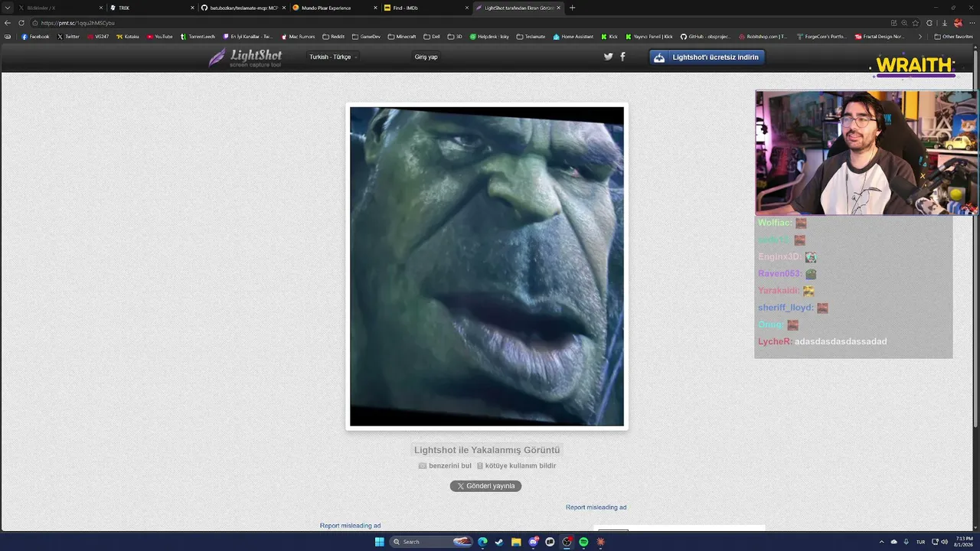Open the browser profile avatar

pyautogui.click(x=958, y=23)
